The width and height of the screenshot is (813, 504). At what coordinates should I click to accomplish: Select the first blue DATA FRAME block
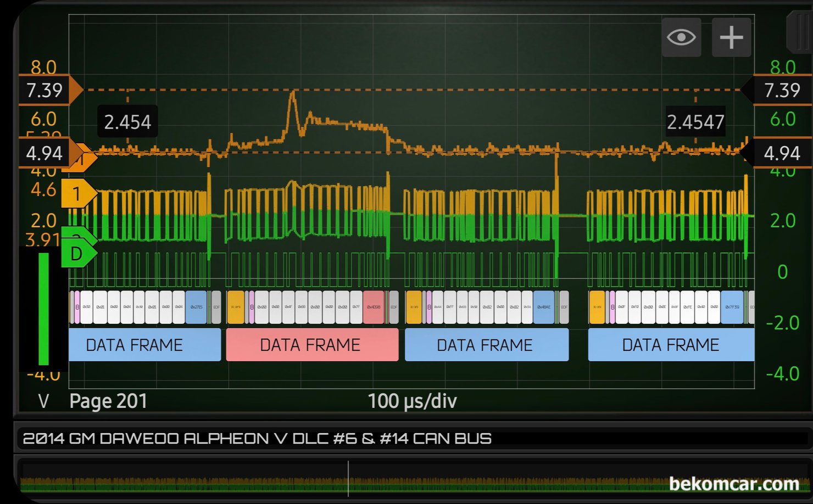tap(144, 345)
